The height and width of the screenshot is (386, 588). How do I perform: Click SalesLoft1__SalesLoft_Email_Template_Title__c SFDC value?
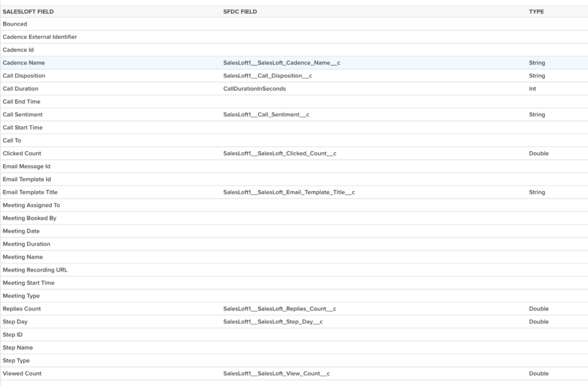coord(289,192)
